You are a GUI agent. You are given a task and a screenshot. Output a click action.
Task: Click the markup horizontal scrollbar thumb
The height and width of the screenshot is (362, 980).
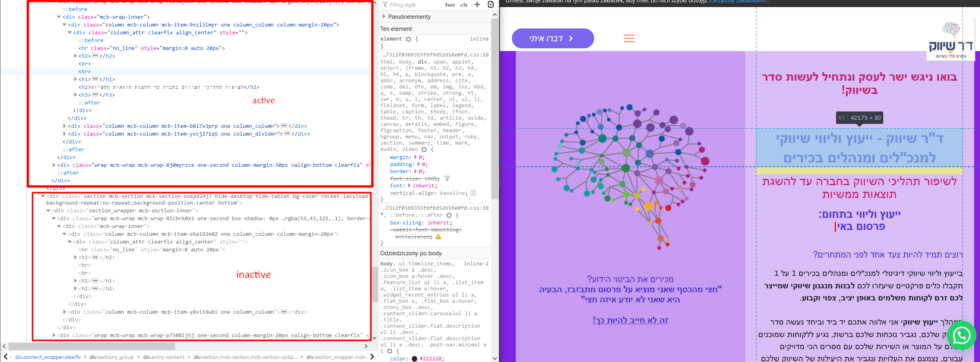tap(92, 346)
